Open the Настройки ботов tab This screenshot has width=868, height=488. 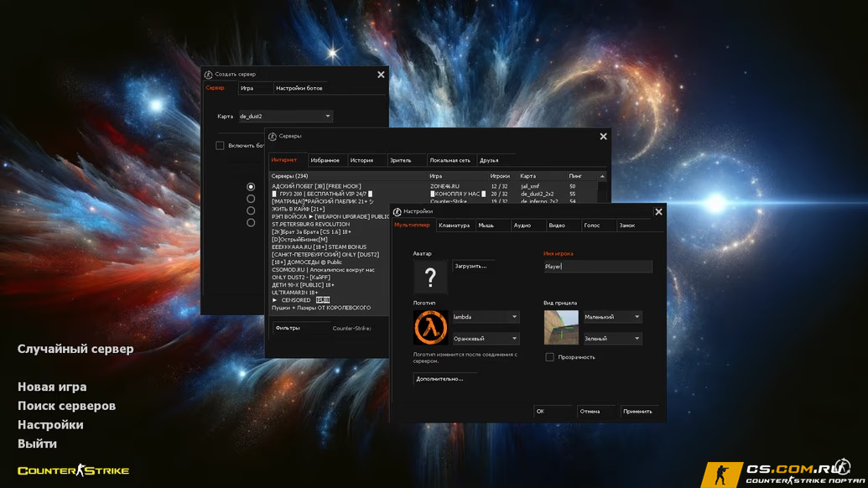299,88
